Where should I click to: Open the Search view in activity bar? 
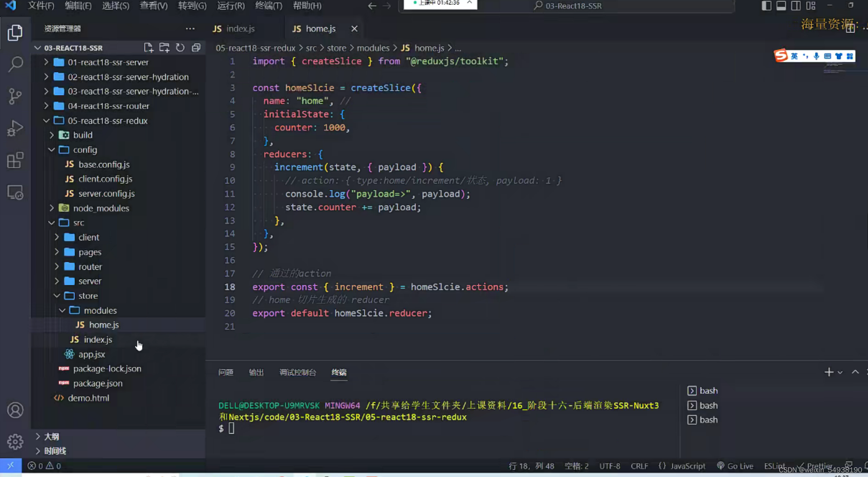click(15, 64)
